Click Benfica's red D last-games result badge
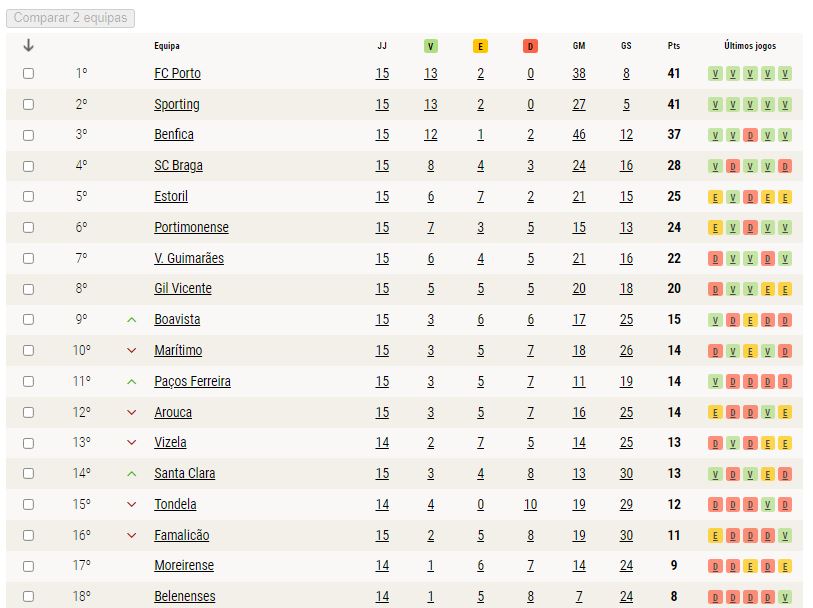 tap(750, 135)
